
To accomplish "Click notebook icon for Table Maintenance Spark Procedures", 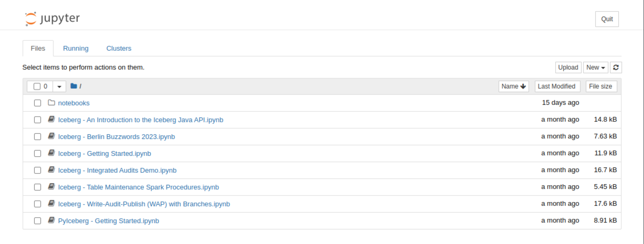I will [51, 187].
